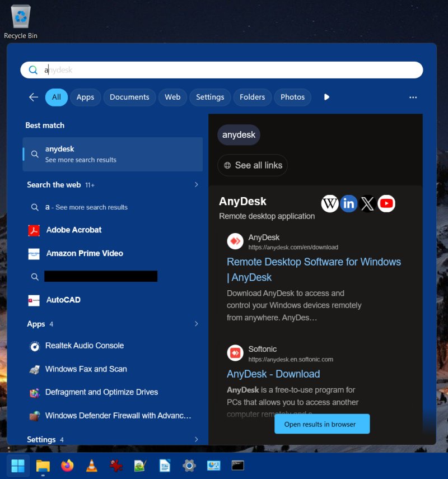Select the All filter tab

[x=57, y=97]
